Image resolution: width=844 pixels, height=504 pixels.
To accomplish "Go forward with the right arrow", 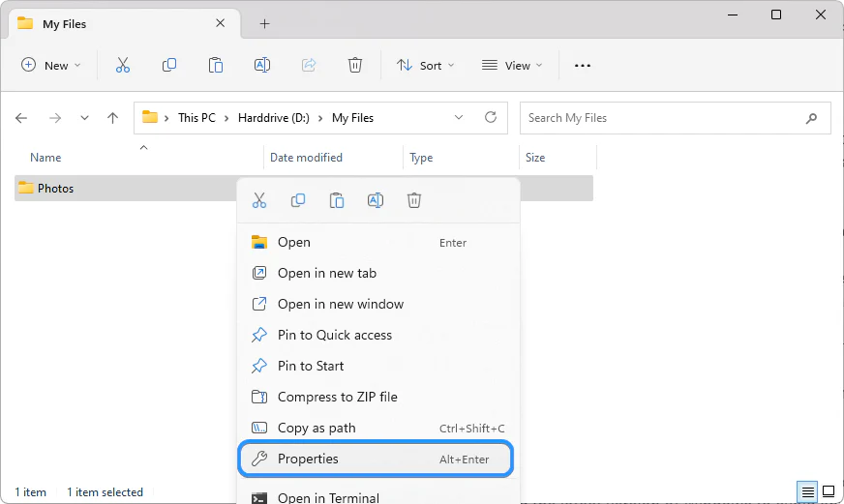I will tap(55, 118).
